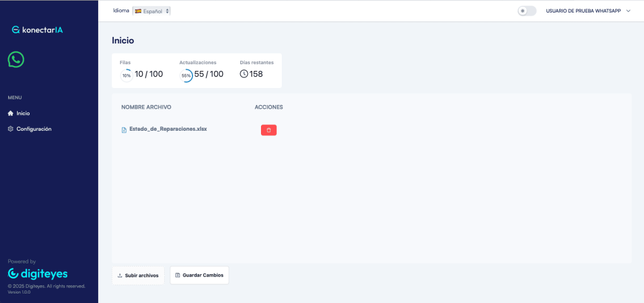Delete the Estado_de_Reparaciones.xlsx file with trash button
Viewport: 644px width, 303px height.
tap(269, 130)
